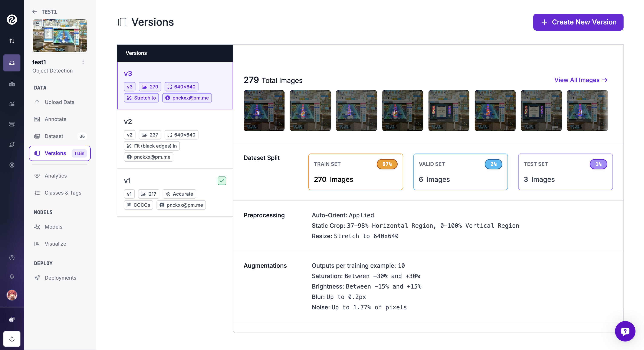Viewport: 644px width, 350px height.
Task: Click the notifications bell icon
Action: pyautogui.click(x=12, y=276)
